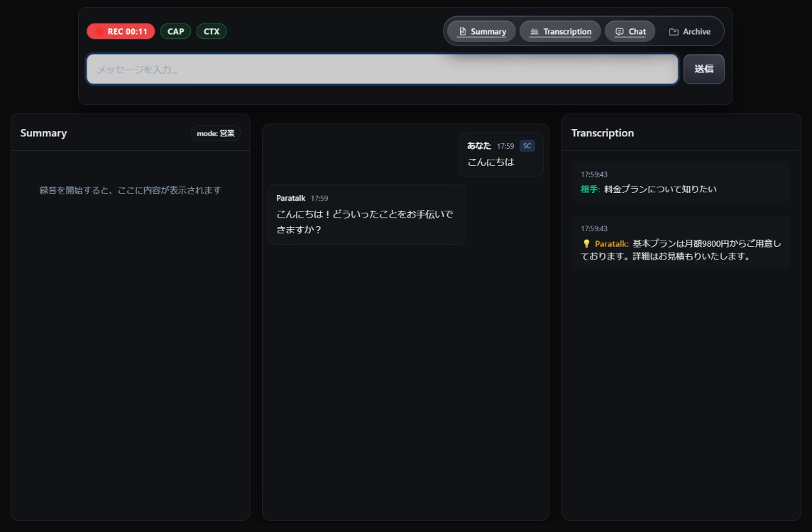Click the mode: 営業 badge
The height and width of the screenshot is (532, 812).
point(215,133)
